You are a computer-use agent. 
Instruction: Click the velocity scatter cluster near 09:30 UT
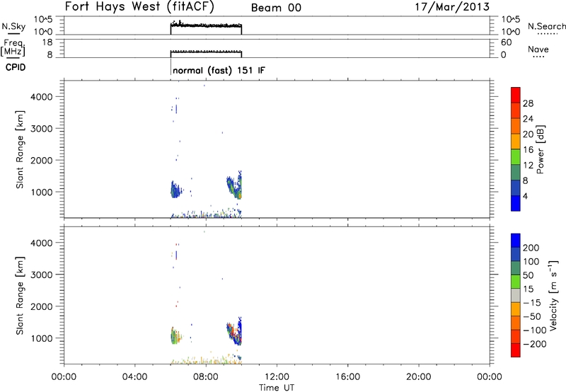pos(234,331)
